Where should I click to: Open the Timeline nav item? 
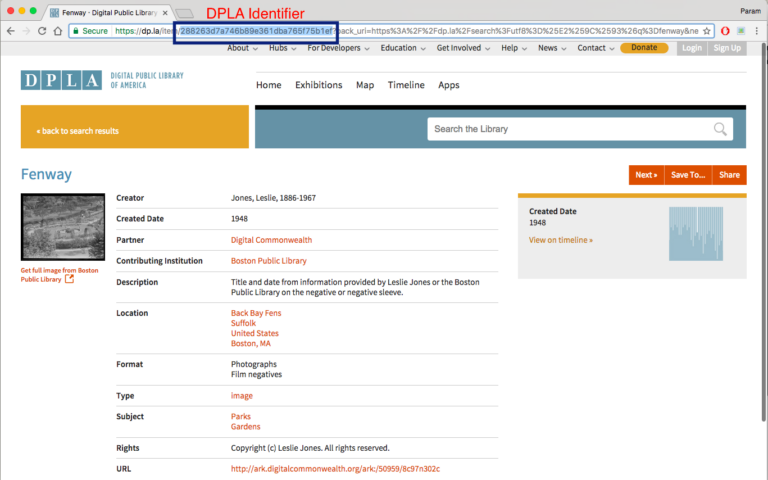coord(406,85)
